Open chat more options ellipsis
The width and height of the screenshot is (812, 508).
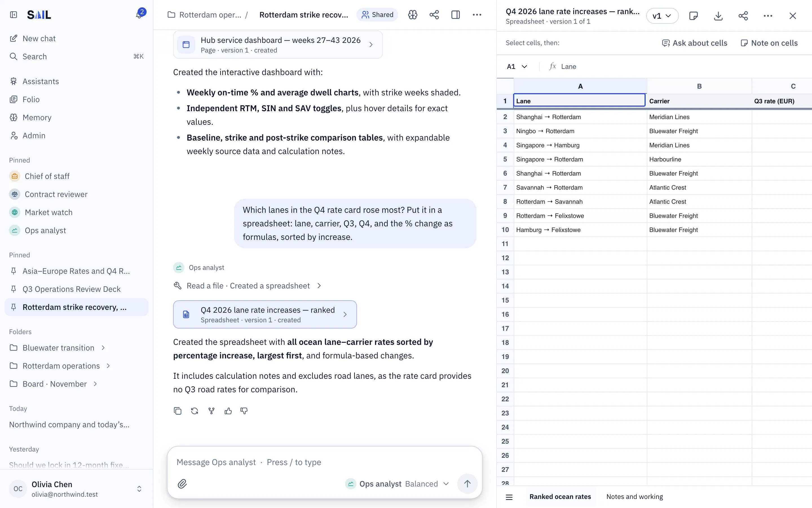pyautogui.click(x=477, y=15)
